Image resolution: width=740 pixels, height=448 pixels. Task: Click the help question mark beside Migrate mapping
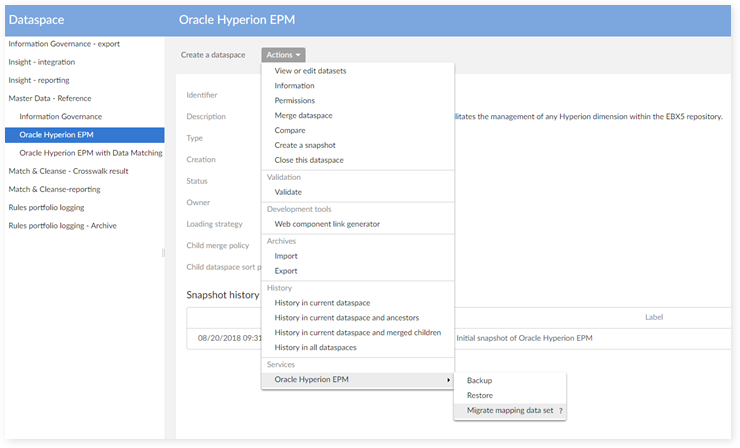click(561, 411)
